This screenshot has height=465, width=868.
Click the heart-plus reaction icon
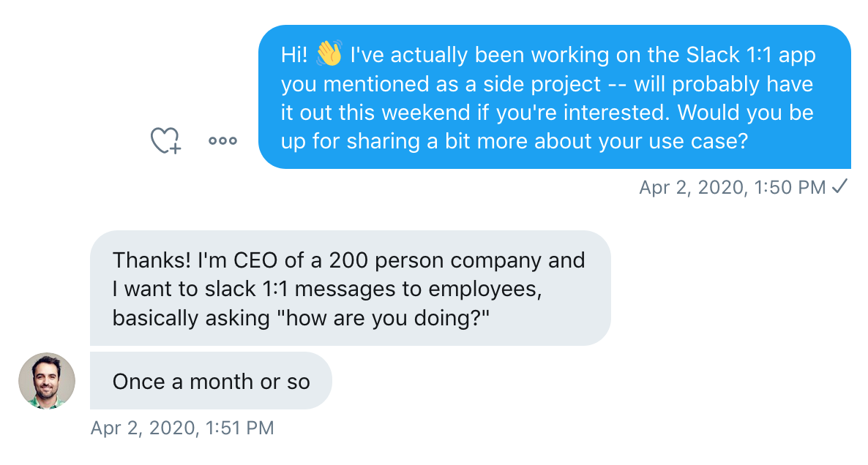pos(165,140)
